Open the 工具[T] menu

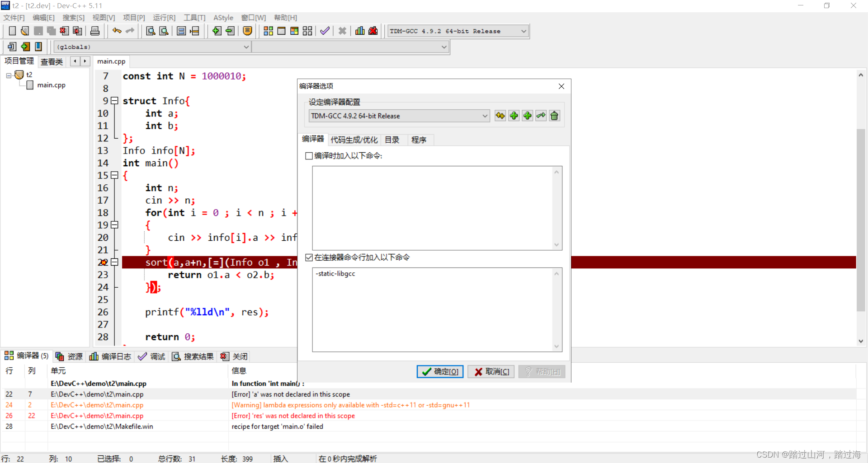click(194, 18)
